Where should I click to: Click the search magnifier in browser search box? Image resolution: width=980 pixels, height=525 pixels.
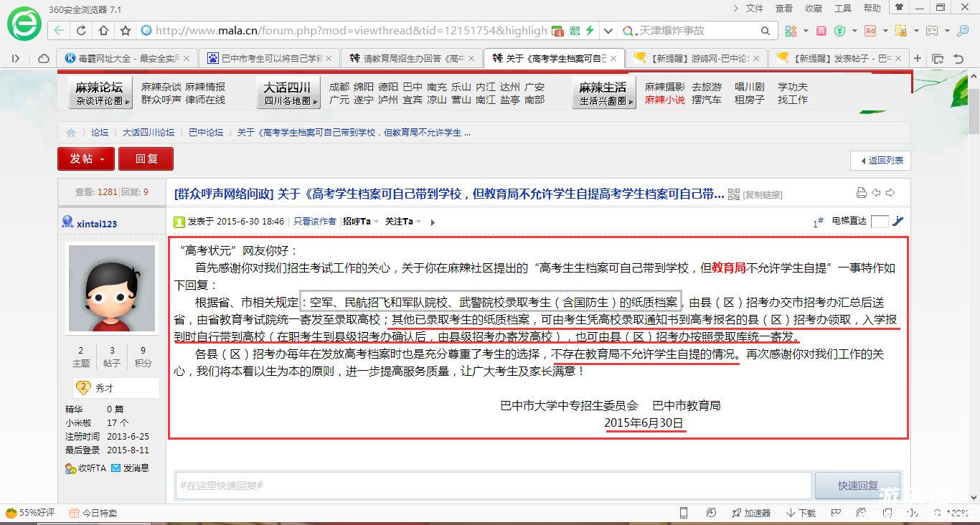click(765, 31)
